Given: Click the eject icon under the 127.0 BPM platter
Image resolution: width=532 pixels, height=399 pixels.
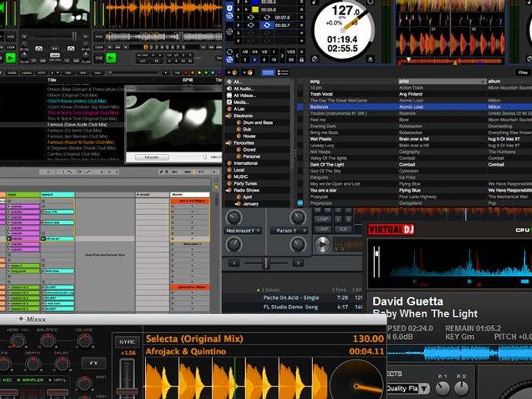Looking at the screenshot, I should click(x=371, y=59).
